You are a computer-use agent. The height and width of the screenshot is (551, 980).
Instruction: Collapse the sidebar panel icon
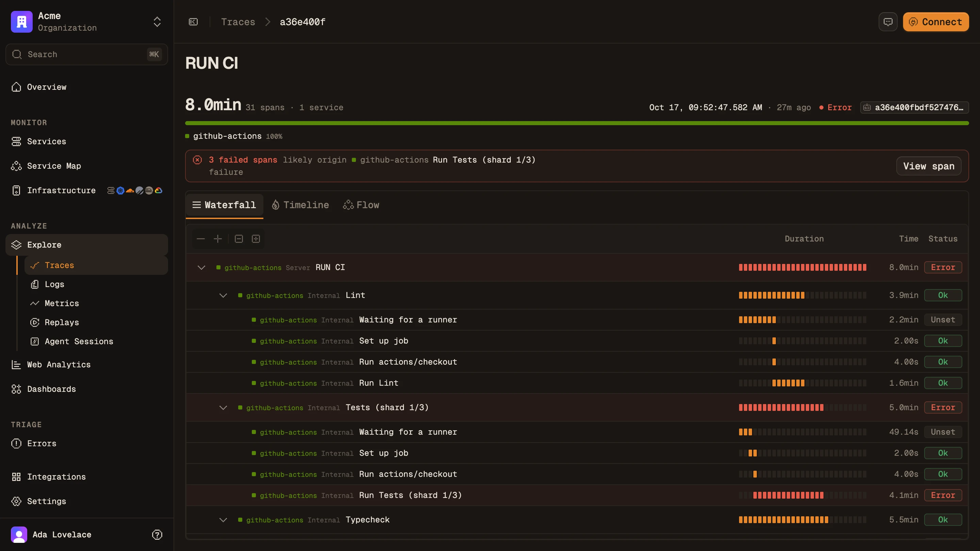[193, 22]
